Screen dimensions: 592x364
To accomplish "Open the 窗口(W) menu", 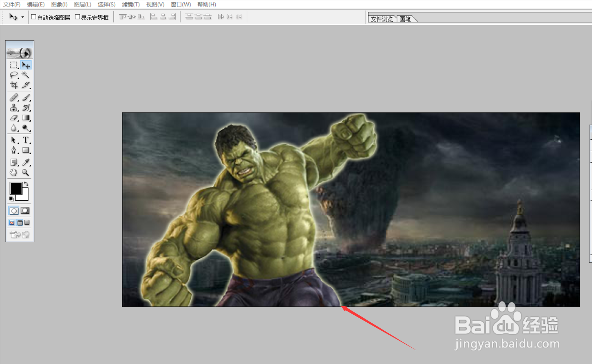I will 181,4.
